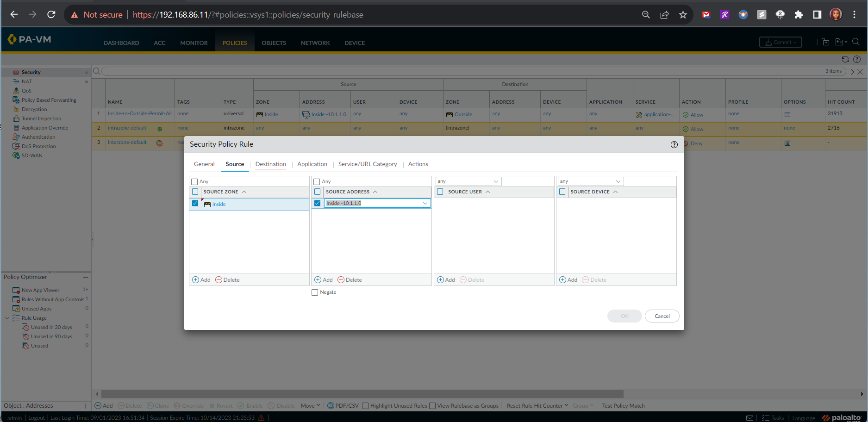Switch to the Destination tab

[x=270, y=164]
